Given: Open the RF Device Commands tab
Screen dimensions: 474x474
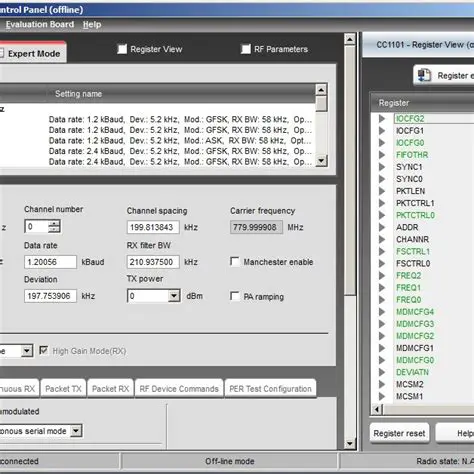Looking at the screenshot, I should coord(179,389).
